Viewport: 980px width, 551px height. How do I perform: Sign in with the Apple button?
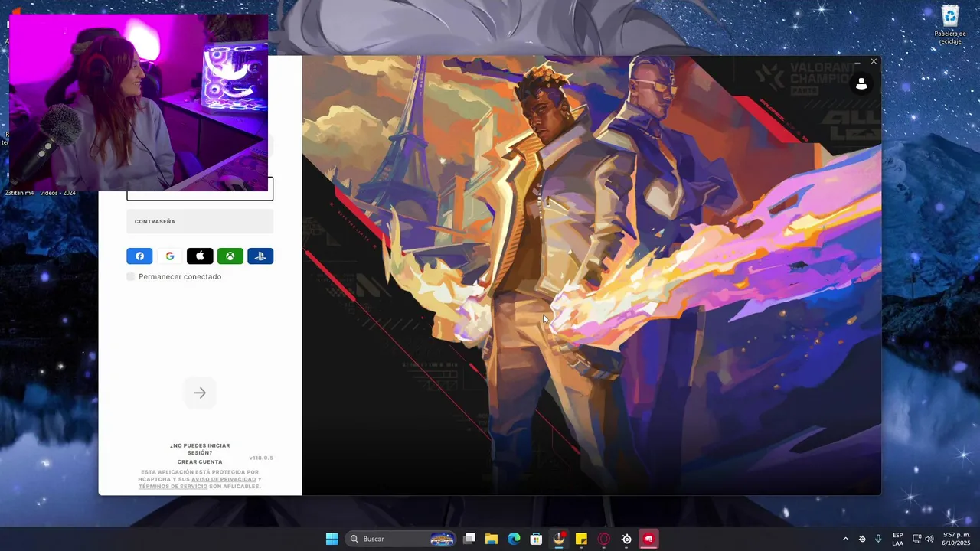pyautogui.click(x=200, y=256)
